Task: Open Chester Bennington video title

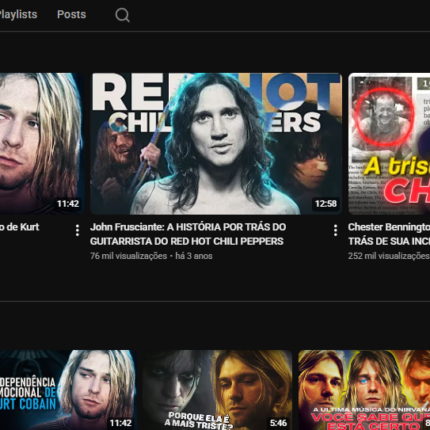Action: click(389, 234)
